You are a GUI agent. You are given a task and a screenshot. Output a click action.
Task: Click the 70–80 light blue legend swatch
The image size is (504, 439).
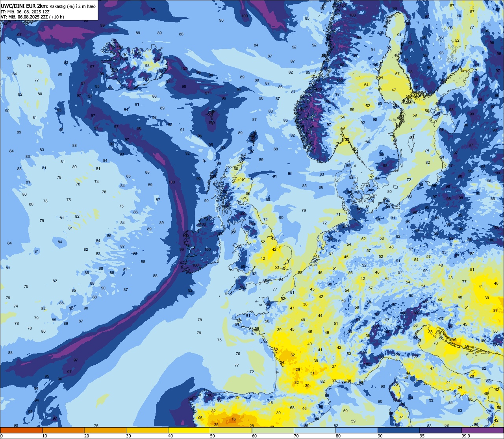[x=315, y=430]
